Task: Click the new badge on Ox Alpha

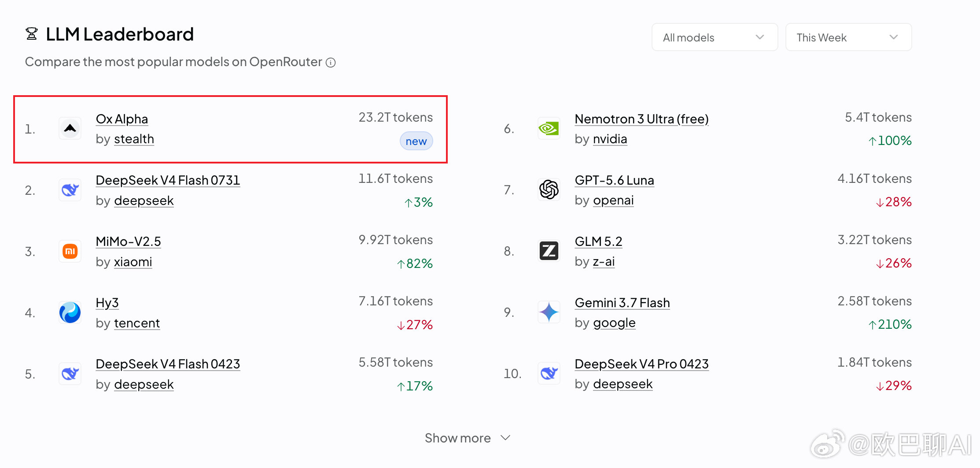Action: click(416, 141)
